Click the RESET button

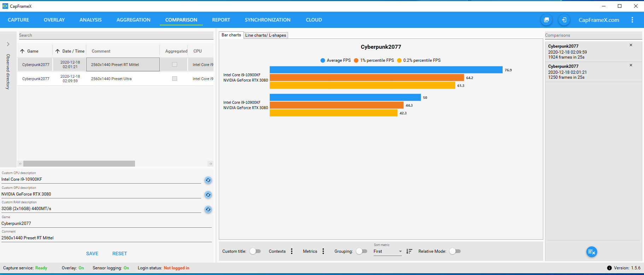pyautogui.click(x=119, y=253)
